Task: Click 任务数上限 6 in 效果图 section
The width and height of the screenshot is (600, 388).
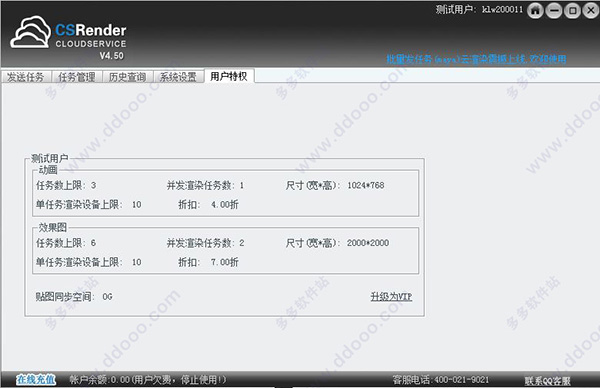Action: [x=66, y=243]
